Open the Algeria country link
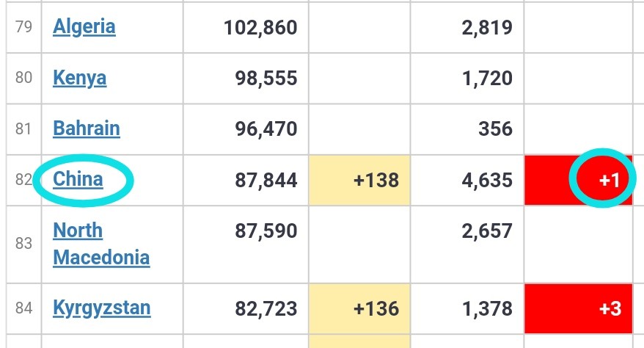The height and width of the screenshot is (348, 644). 84,27
